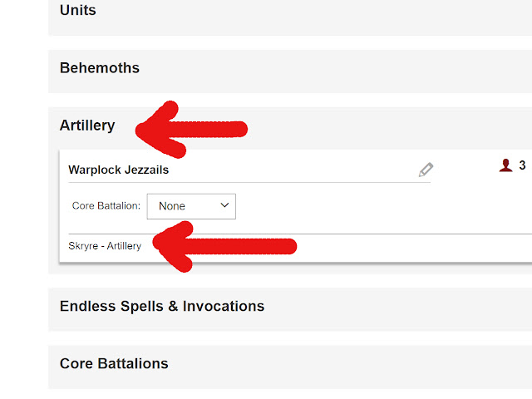
Task: Click the chevron in the None combo box
Action: tap(224, 205)
